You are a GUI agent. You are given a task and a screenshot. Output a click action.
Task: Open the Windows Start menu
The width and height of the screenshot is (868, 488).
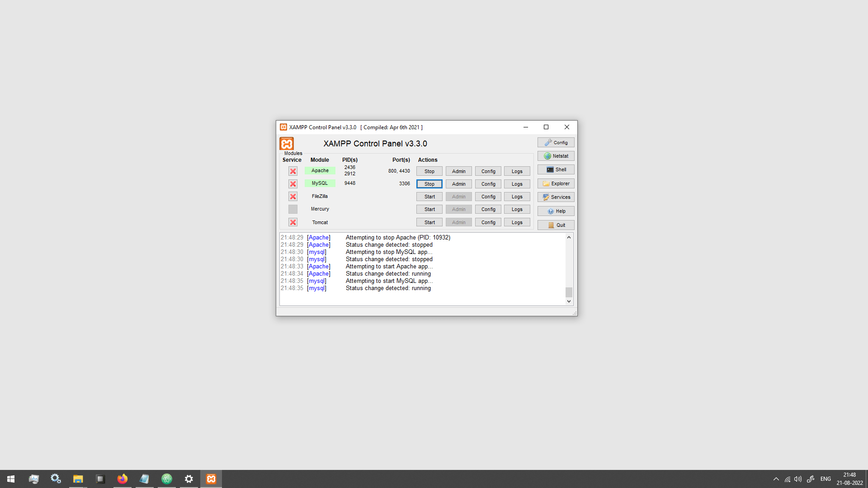pyautogui.click(x=11, y=479)
